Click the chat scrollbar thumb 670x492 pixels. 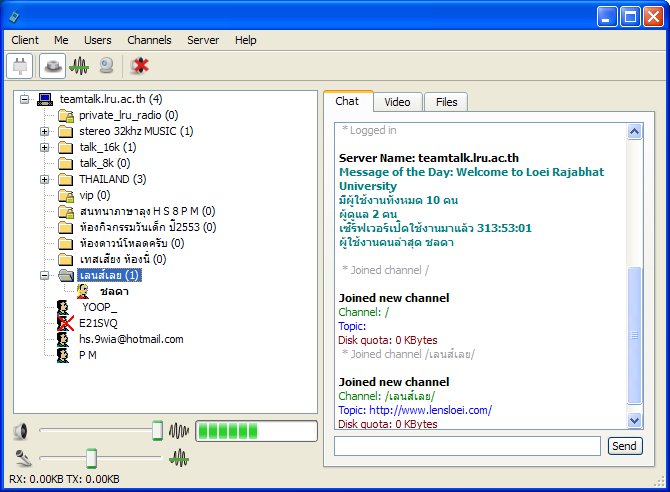coord(635,335)
